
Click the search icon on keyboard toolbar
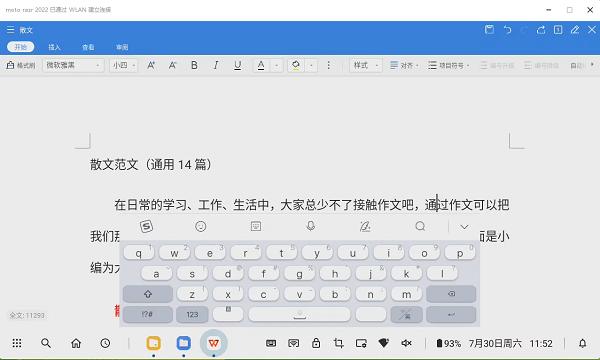pos(420,226)
